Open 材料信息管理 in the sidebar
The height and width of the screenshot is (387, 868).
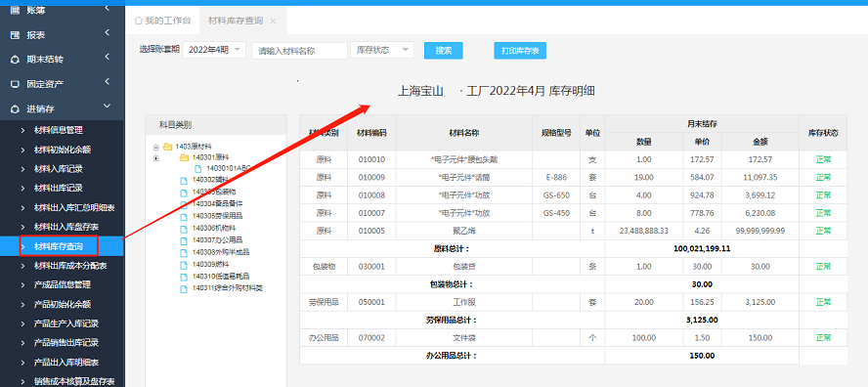pyautogui.click(x=58, y=130)
